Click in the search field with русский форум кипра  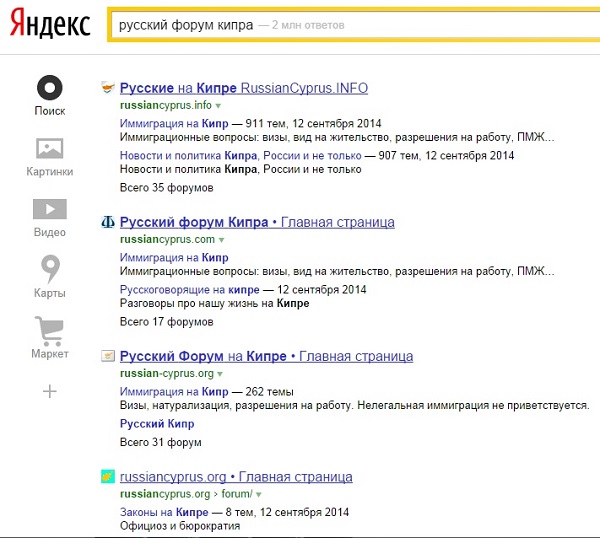click(354, 25)
